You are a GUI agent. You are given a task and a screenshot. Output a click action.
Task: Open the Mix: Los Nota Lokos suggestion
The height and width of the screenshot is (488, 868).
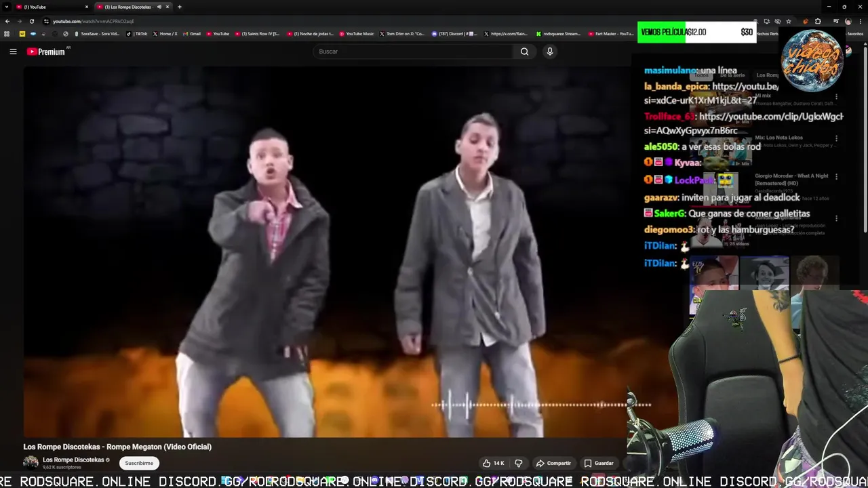pos(778,138)
